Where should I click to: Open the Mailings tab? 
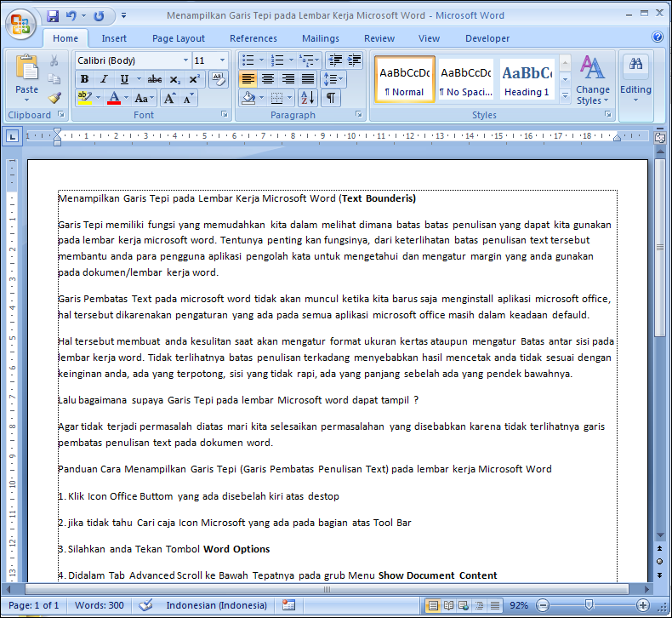click(x=321, y=38)
